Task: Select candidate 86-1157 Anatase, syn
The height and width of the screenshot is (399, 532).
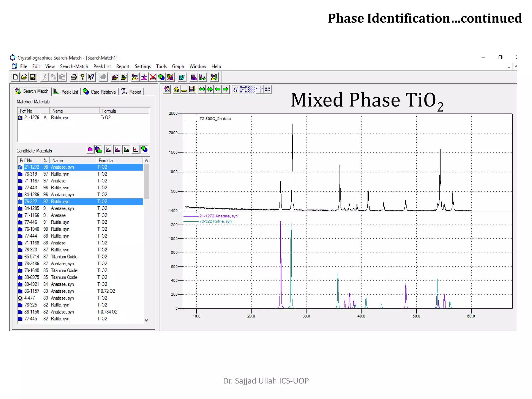Action: (x=80, y=291)
